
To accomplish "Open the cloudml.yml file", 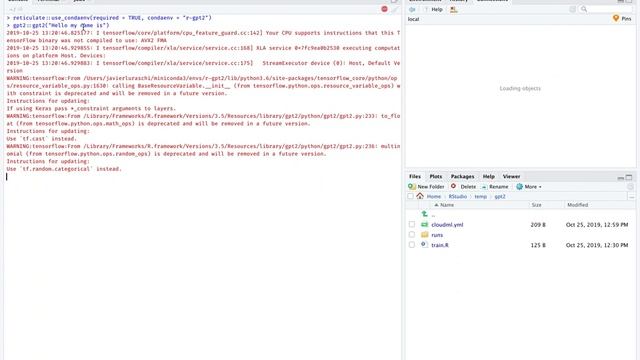I will tap(447, 225).
